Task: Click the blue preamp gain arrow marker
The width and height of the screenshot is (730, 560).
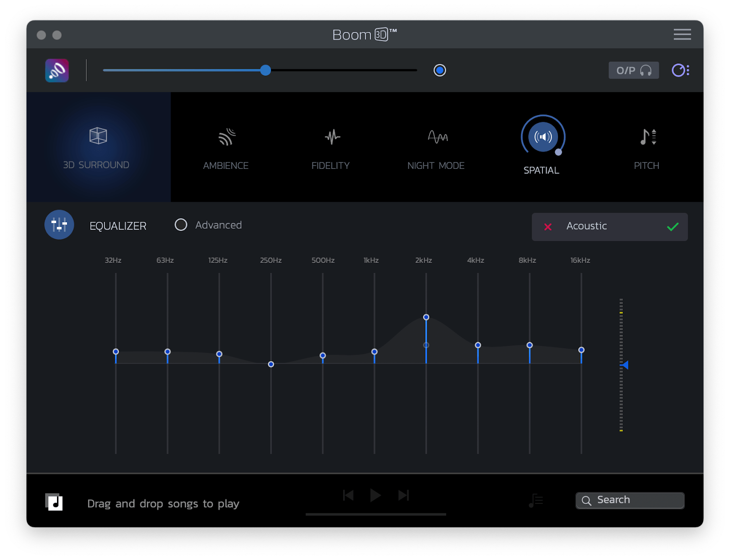Action: pyautogui.click(x=625, y=365)
